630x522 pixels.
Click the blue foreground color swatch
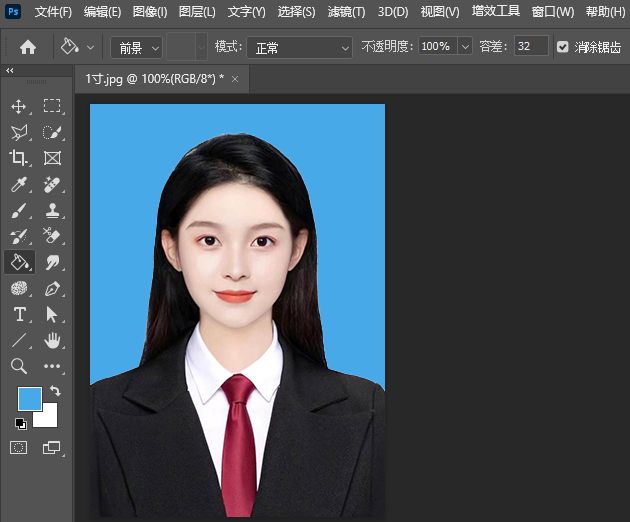[x=29, y=398]
